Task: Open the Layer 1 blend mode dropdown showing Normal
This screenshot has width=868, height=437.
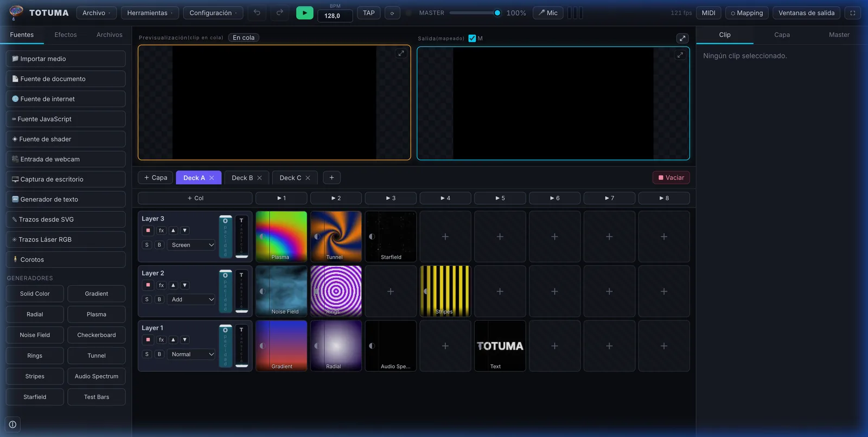Action: [x=192, y=354]
